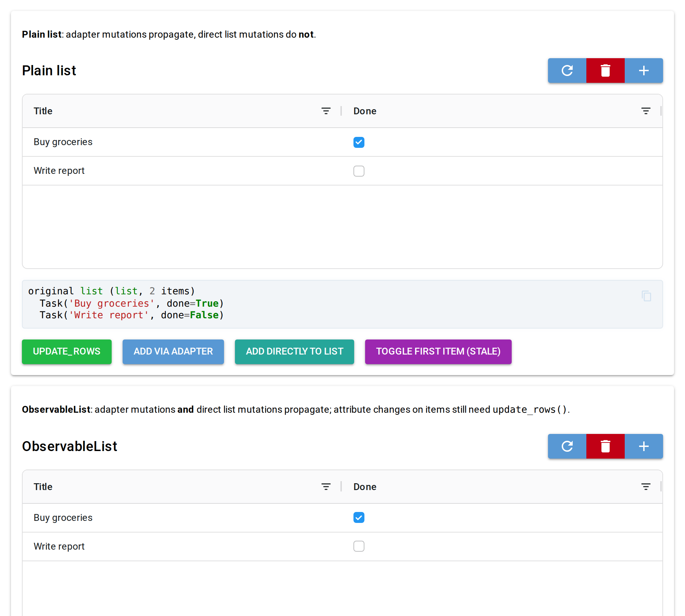
Task: Click red trash icon for Plain list
Action: tap(606, 70)
